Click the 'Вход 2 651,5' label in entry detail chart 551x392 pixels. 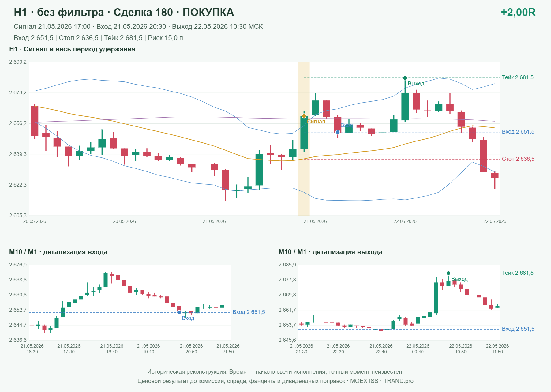coord(249,312)
